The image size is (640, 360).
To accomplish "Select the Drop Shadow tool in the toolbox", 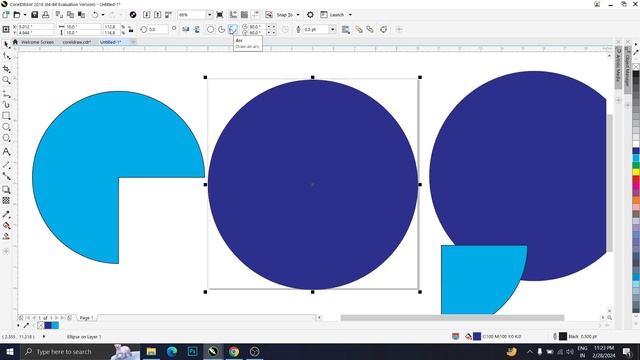I will 6,189.
